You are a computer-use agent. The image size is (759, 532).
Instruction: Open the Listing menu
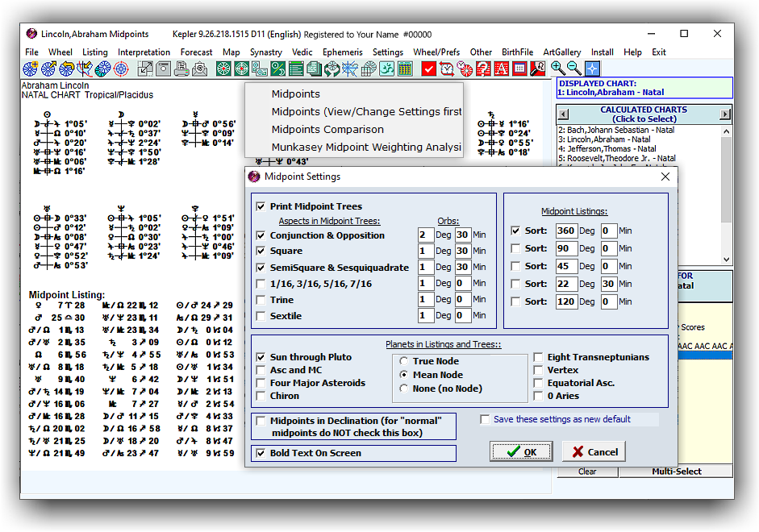click(x=95, y=52)
